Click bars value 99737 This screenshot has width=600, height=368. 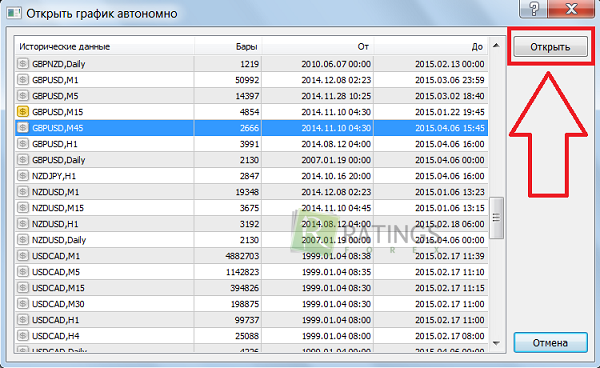pos(247,320)
